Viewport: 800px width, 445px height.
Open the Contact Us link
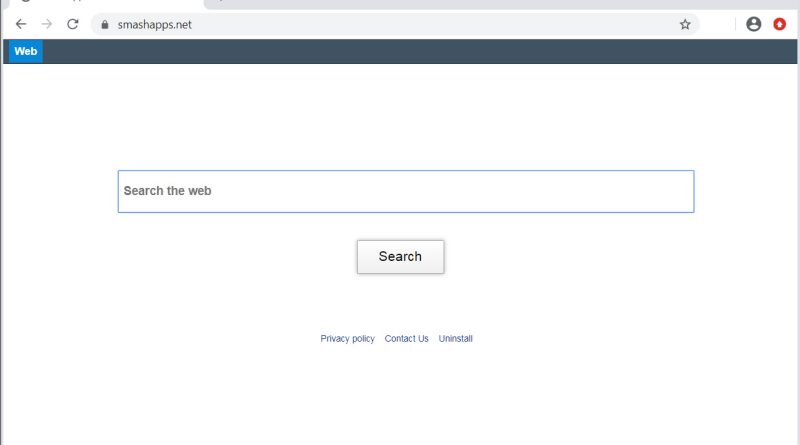(406, 339)
